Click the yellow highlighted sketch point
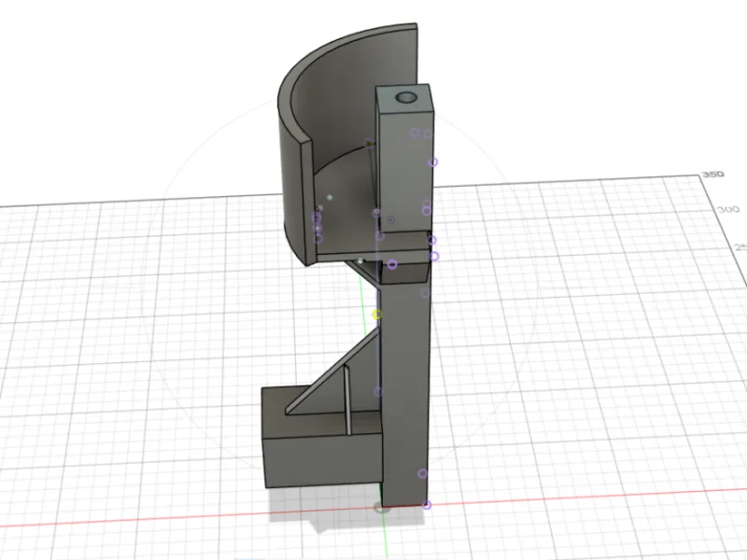Image resolution: width=747 pixels, height=560 pixels. click(377, 315)
